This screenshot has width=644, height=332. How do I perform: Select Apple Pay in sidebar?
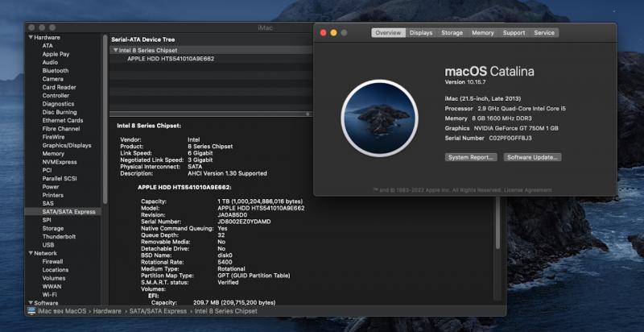click(56, 54)
